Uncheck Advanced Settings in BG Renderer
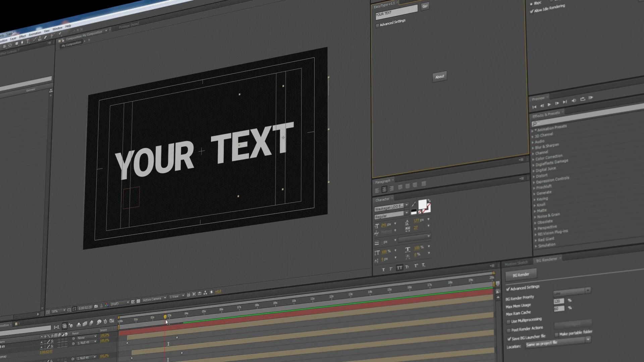Screen dimensions: 644x362 [x=508, y=289]
